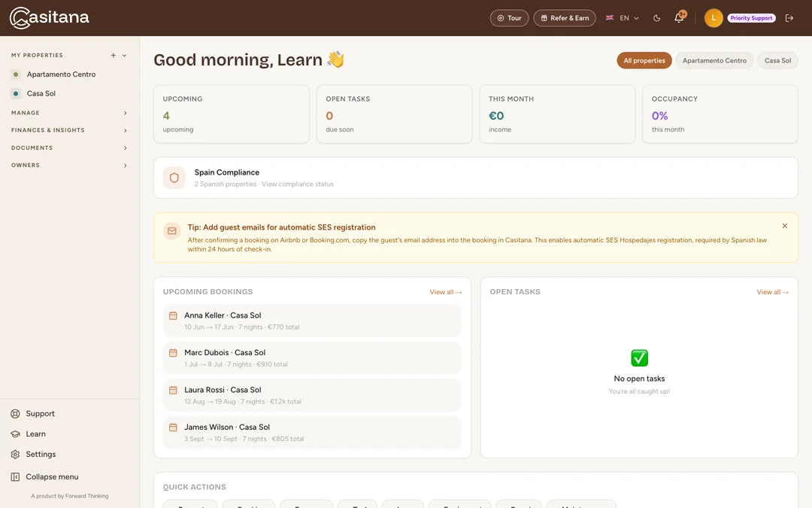
Task: Click '10 Jun → 17 Jun · 7 nights · €770 total'
Action: (242, 327)
